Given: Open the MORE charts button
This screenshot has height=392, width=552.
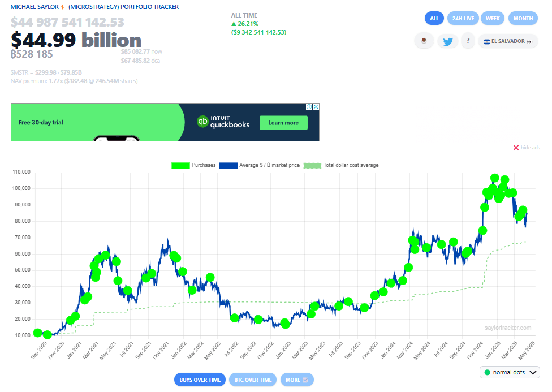Looking at the screenshot, I should [x=297, y=380].
